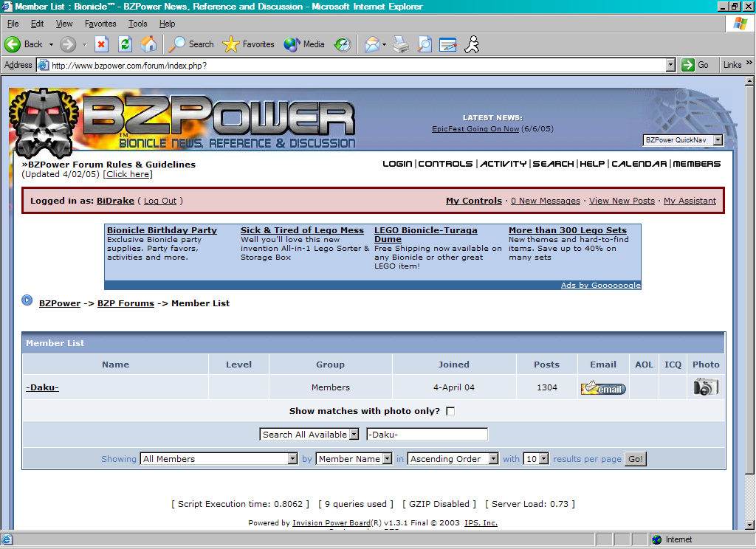Open the My Controls link
The width and height of the screenshot is (756, 549).
tap(474, 201)
